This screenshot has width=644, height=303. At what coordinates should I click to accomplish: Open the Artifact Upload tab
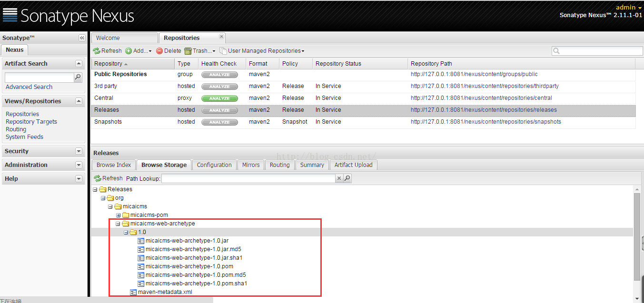tap(354, 165)
